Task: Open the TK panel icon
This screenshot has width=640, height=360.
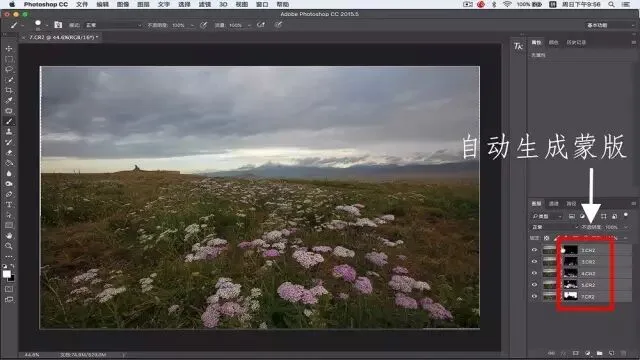Action: click(x=518, y=46)
